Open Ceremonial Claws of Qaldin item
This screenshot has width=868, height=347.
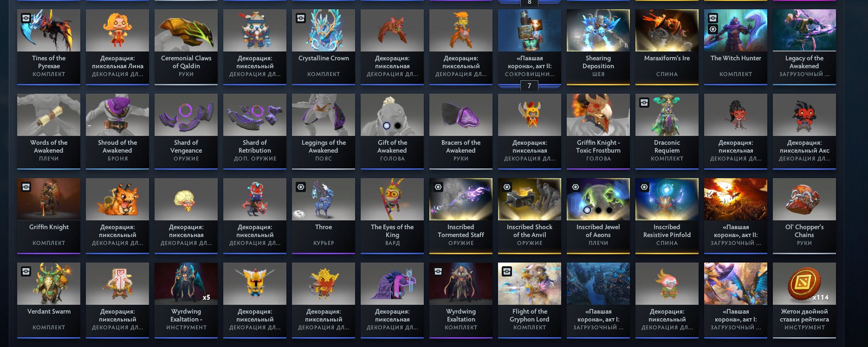pyautogui.click(x=186, y=47)
